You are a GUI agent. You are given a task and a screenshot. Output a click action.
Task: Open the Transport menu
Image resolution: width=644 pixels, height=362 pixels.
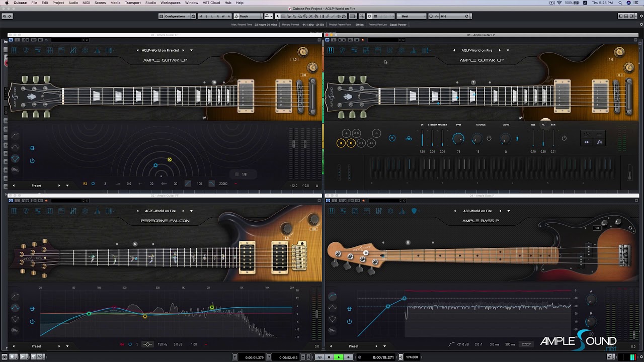point(133,3)
